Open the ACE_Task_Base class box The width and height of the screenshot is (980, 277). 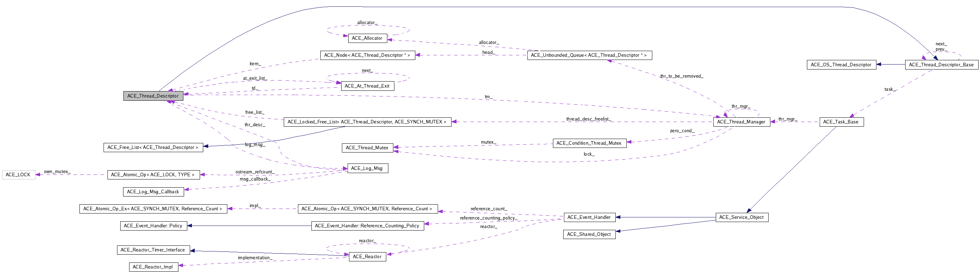point(841,122)
